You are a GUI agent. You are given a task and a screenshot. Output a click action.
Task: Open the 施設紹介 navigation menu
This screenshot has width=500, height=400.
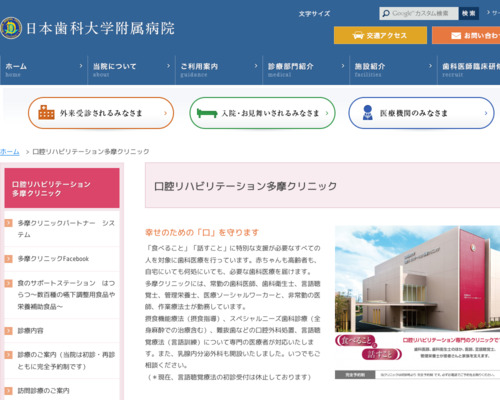coord(393,70)
